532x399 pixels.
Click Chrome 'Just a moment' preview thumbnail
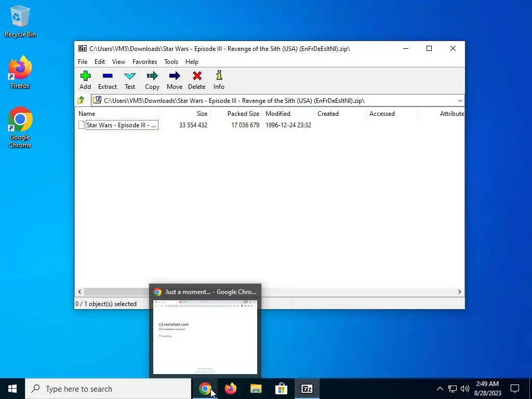pyautogui.click(x=205, y=337)
